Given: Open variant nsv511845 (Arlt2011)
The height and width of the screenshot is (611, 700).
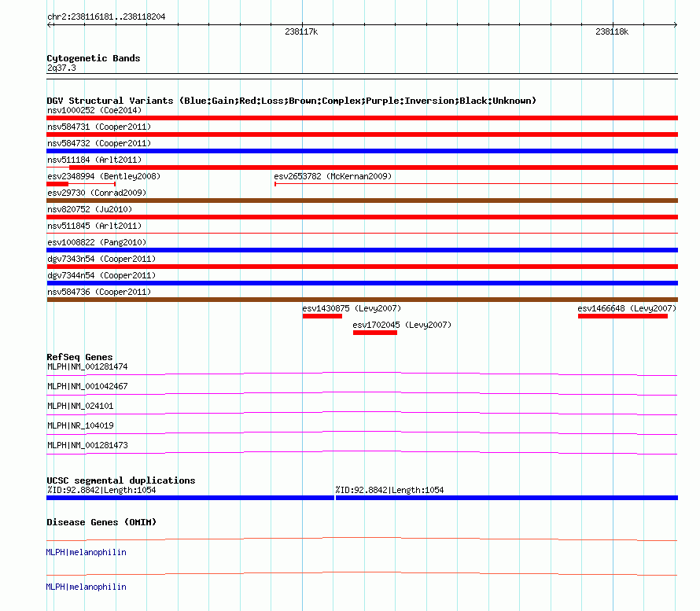Looking at the screenshot, I should tap(94, 226).
